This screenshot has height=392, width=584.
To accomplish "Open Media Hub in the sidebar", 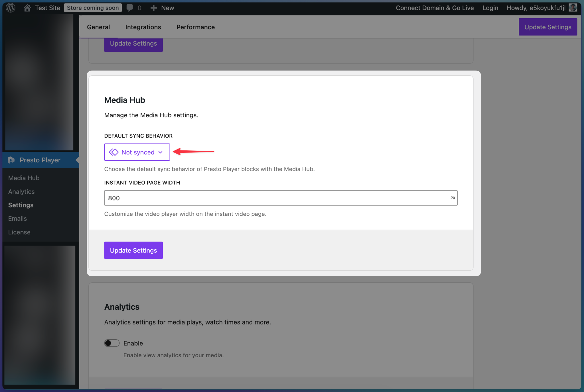I will [x=24, y=178].
